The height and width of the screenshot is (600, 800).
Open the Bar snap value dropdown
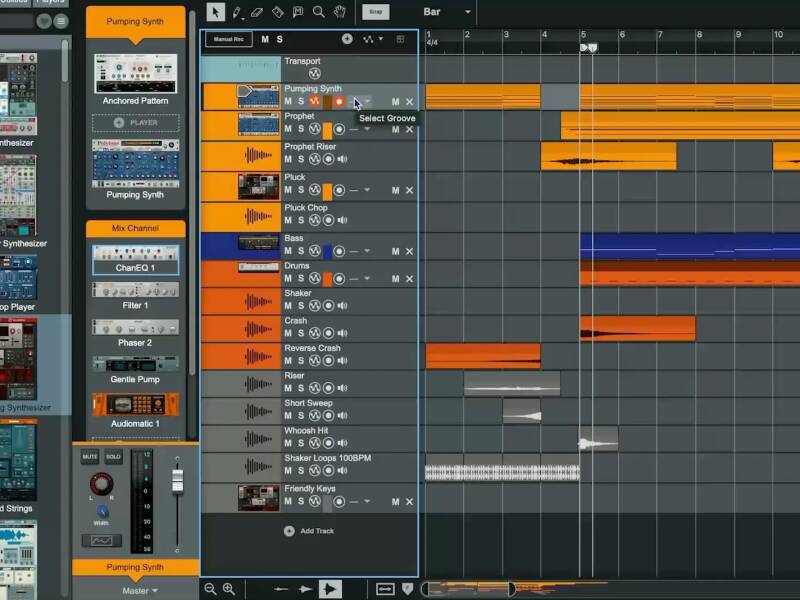[x=467, y=12]
